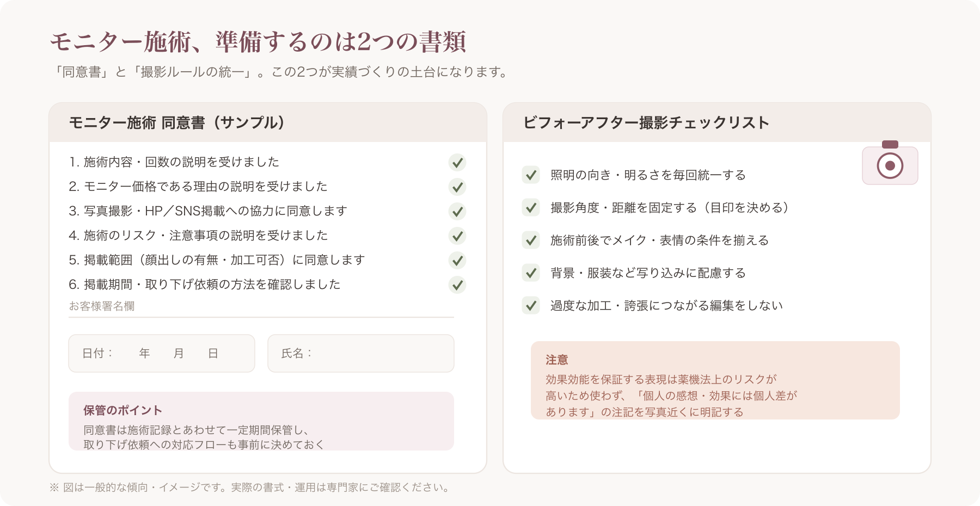Check 撮影角度・距離を固定する box
Image resolution: width=980 pixels, height=506 pixels.
pos(531,207)
